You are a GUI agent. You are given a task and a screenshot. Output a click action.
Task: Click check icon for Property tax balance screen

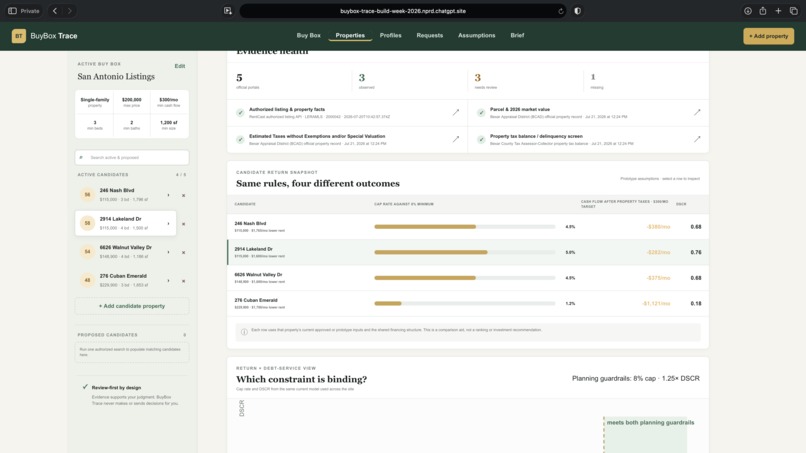pos(481,139)
